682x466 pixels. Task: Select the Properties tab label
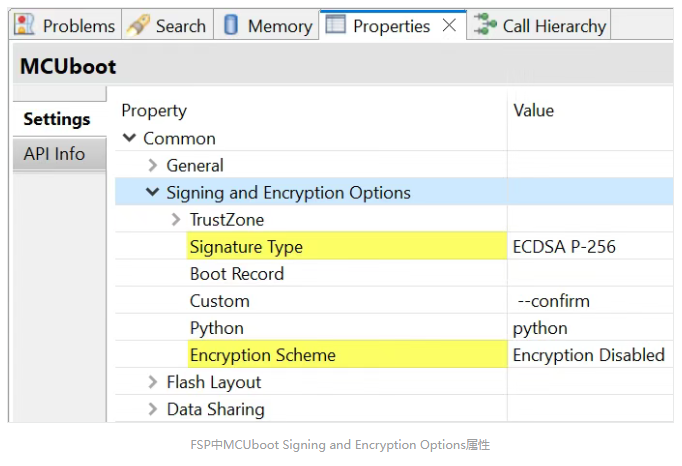(x=391, y=26)
